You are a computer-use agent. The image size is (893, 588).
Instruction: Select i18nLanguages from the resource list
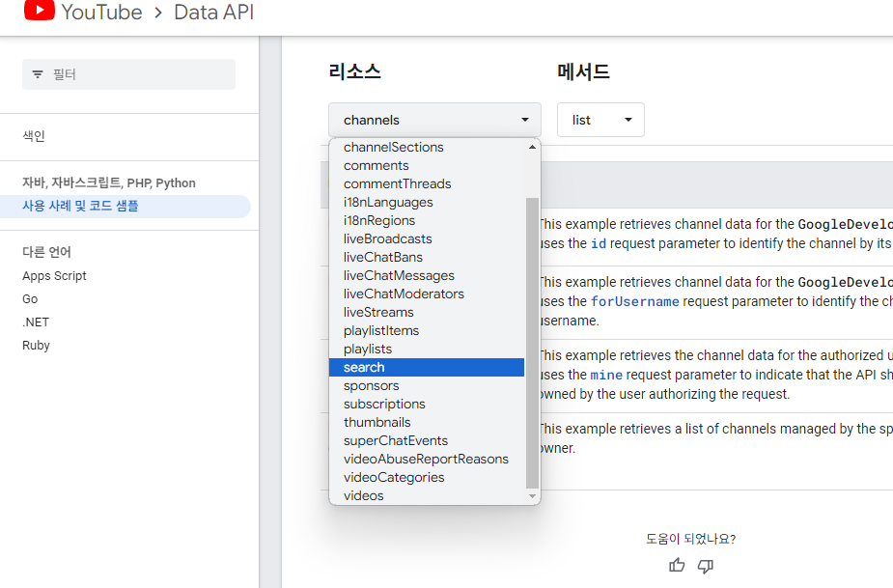[427, 202]
